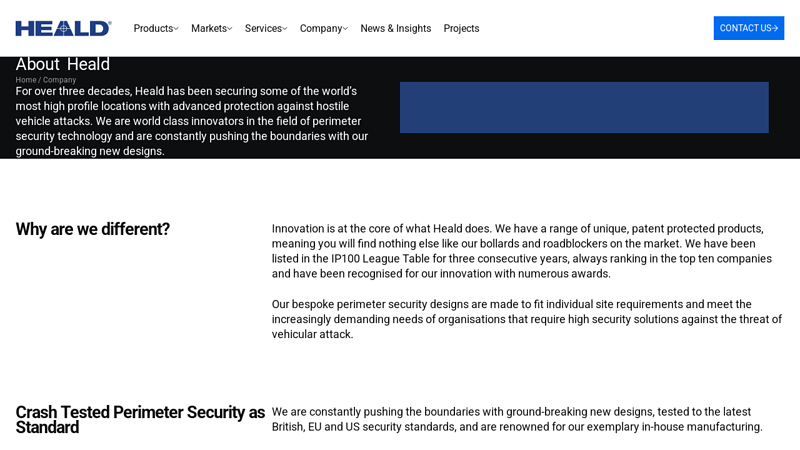Viewport: 800px width, 450px height.
Task: Follow the Company breadcrumb link
Action: point(59,80)
